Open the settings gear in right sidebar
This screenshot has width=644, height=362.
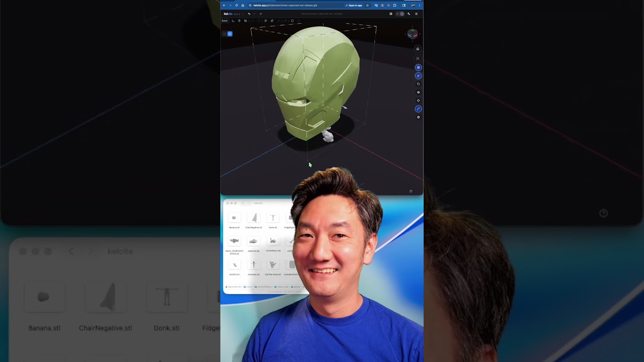418,117
